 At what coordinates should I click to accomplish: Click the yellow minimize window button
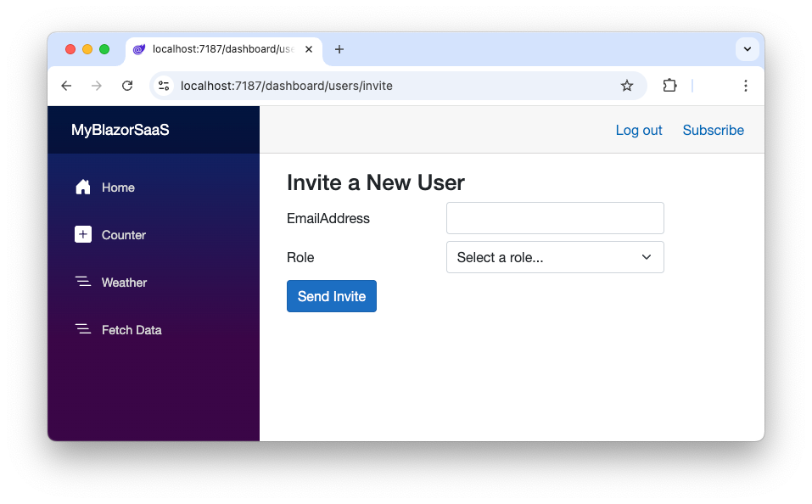[x=87, y=49]
